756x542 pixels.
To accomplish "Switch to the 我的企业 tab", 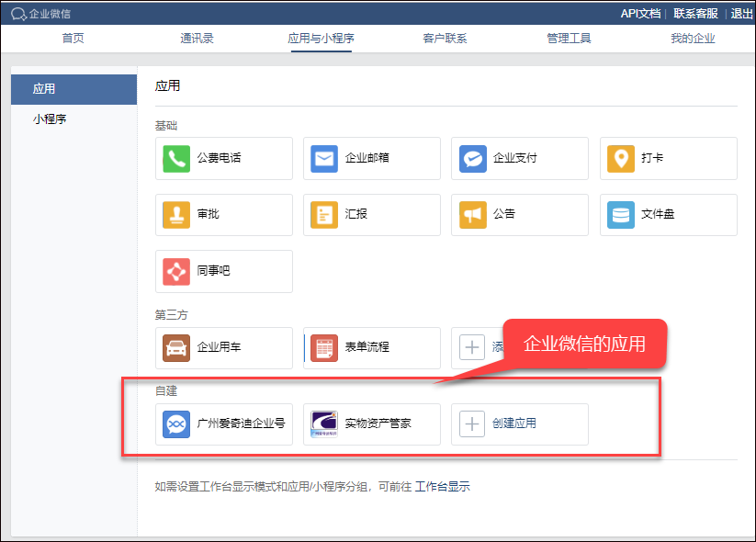I will tap(693, 39).
